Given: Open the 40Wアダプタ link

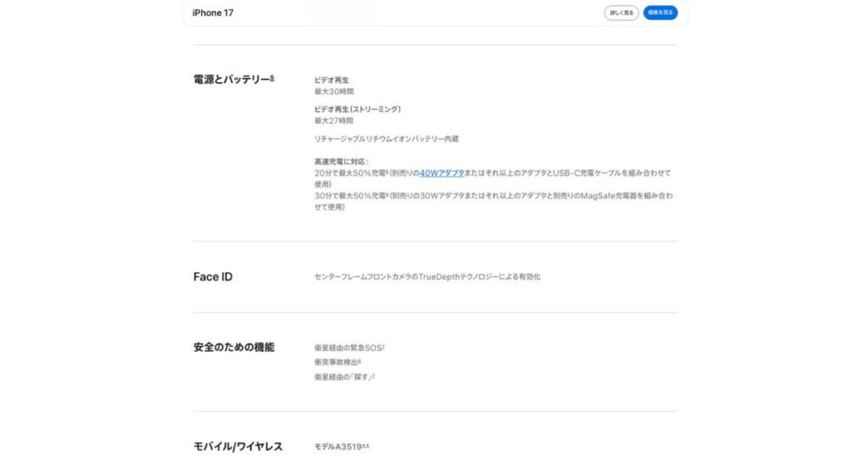Looking at the screenshot, I should pyautogui.click(x=442, y=173).
